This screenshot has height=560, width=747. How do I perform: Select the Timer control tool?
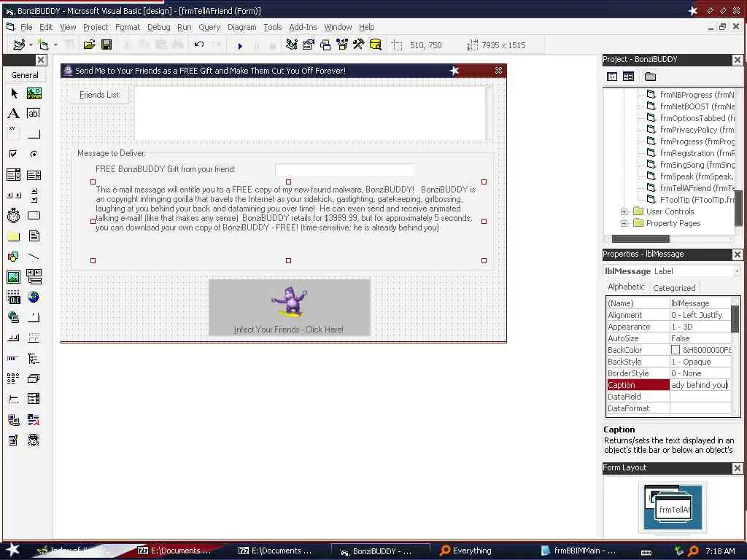pos(14,216)
